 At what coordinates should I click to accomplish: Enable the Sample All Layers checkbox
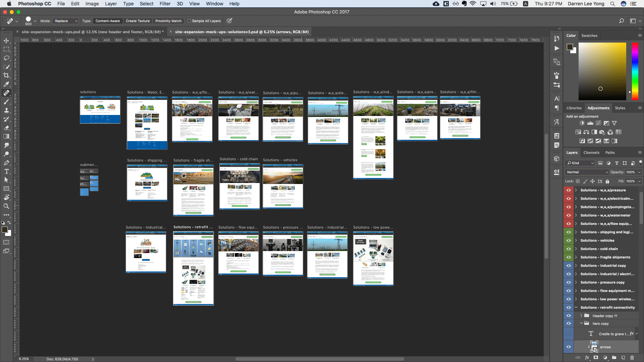(x=189, y=21)
